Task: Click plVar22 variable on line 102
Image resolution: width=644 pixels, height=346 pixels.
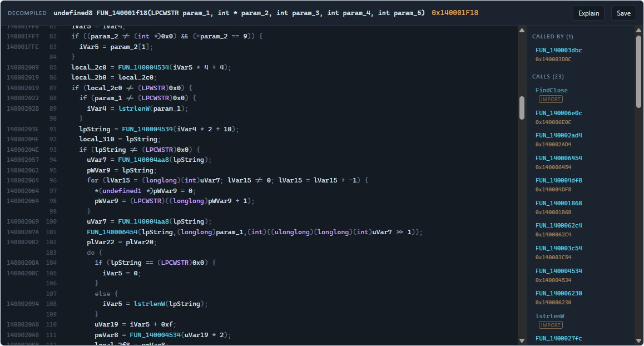Action: coord(101,242)
